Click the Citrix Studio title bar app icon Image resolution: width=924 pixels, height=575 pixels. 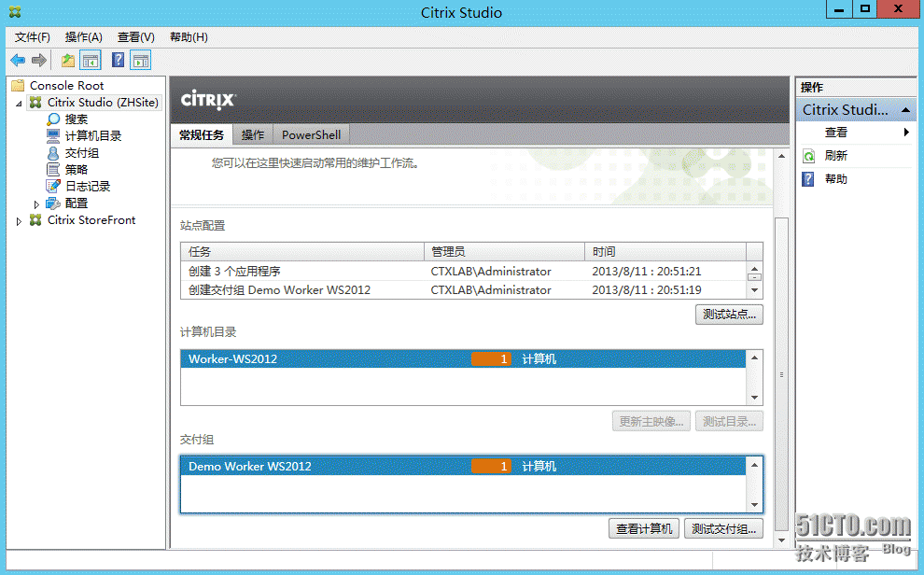(x=15, y=12)
